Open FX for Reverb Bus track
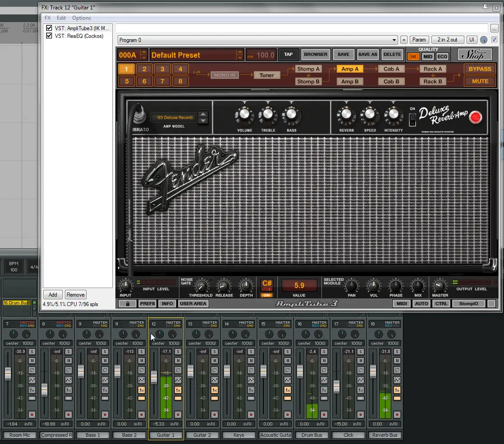 397,390
